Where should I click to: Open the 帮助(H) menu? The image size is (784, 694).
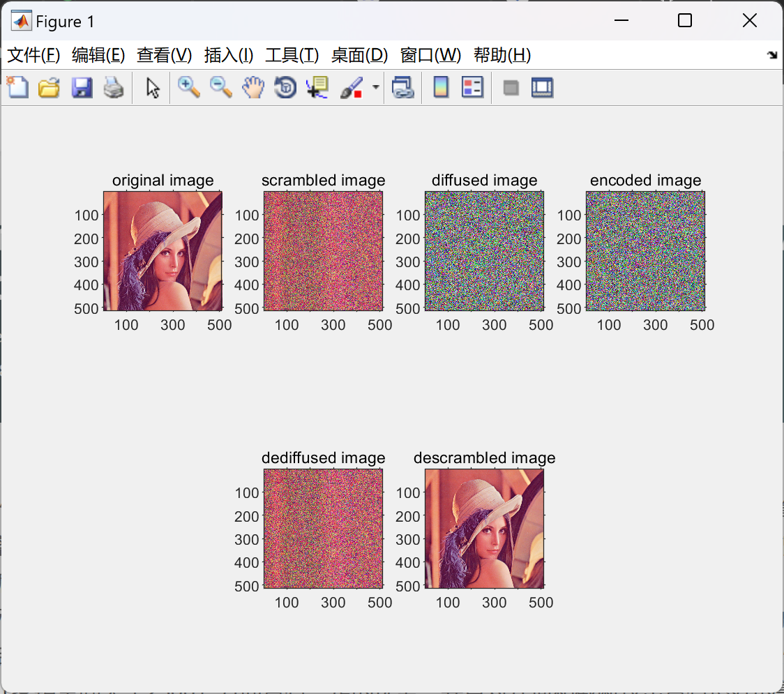tap(502, 55)
